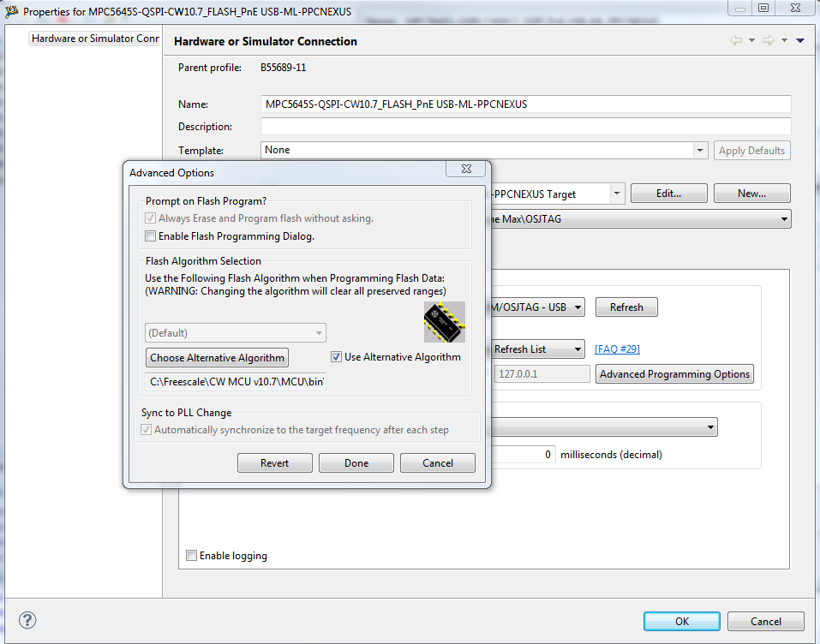The width and height of the screenshot is (820, 644).
Task: Open Advanced Programming Options
Action: click(674, 373)
